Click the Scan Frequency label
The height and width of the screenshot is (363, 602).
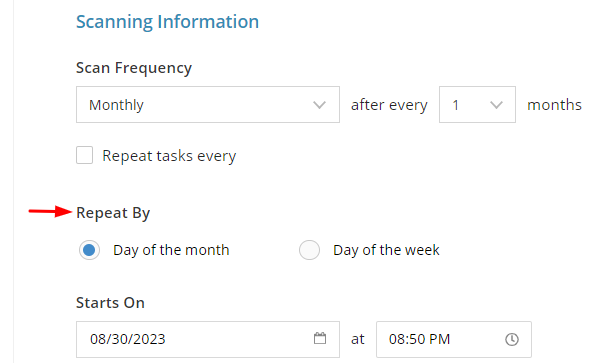pos(134,68)
